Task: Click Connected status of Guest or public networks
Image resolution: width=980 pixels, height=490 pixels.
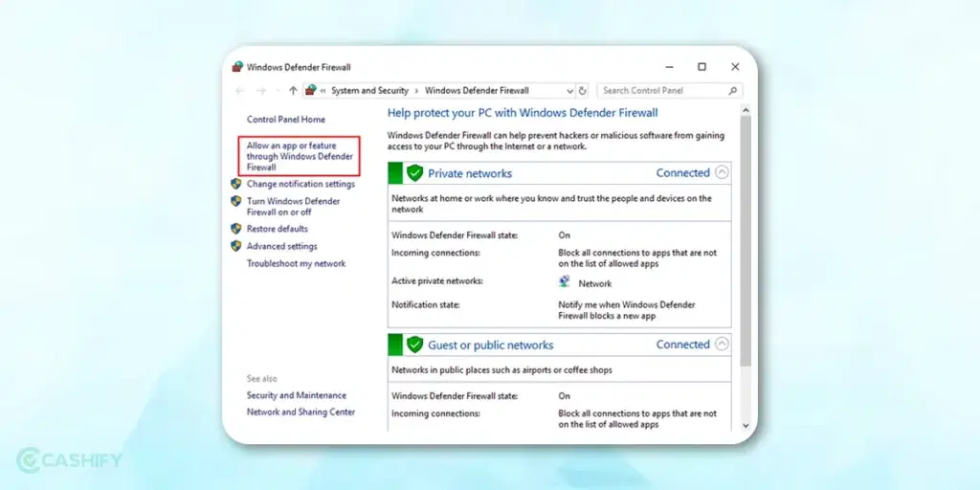Action: tap(683, 344)
